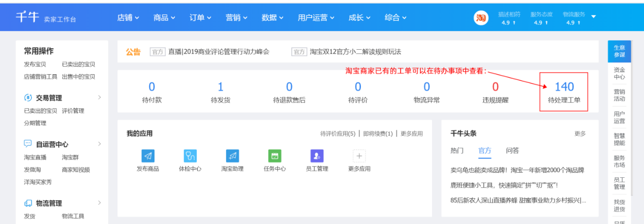Click 发布宝贝 under 常用操作
The width and height of the screenshot is (644, 224).
point(35,65)
